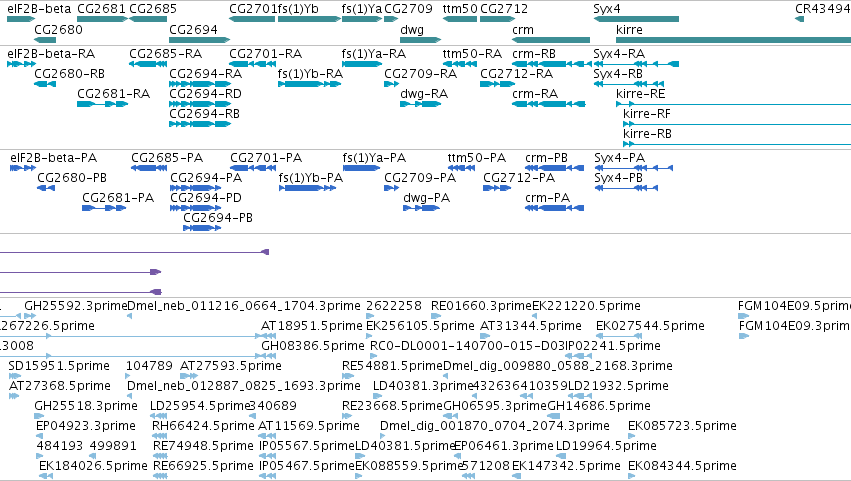This screenshot has height=481, width=851.
Task: Click protein ttm50-PA
Action: (477, 159)
